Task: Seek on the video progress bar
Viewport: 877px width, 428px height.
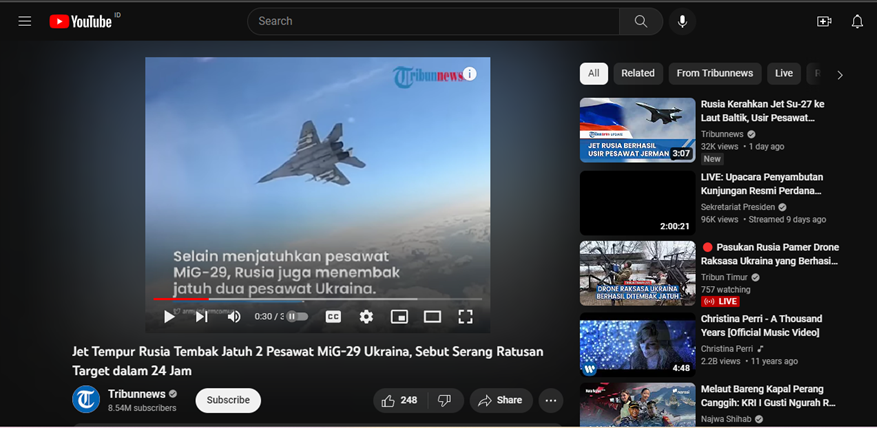Action: coord(318,299)
